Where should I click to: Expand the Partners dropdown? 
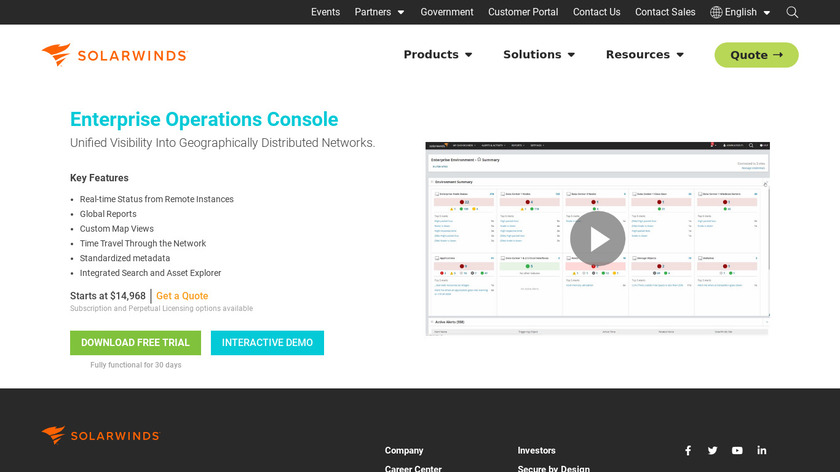(x=379, y=12)
